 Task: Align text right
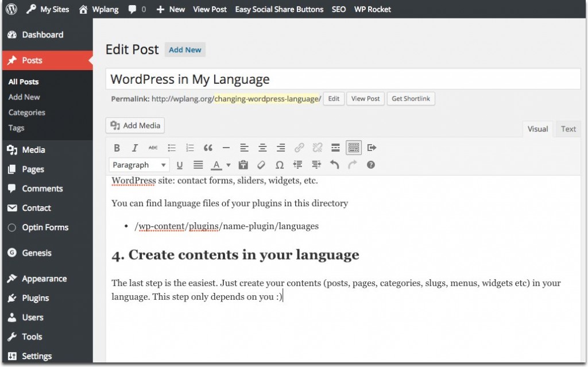tap(281, 148)
